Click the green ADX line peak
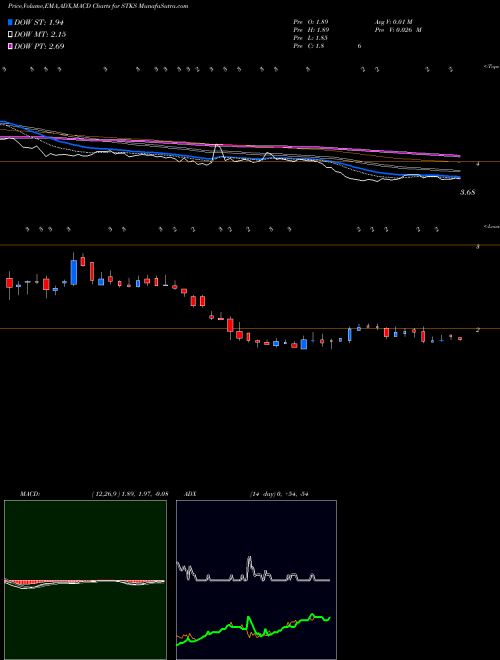500x660 pixels. pyautogui.click(x=312, y=615)
